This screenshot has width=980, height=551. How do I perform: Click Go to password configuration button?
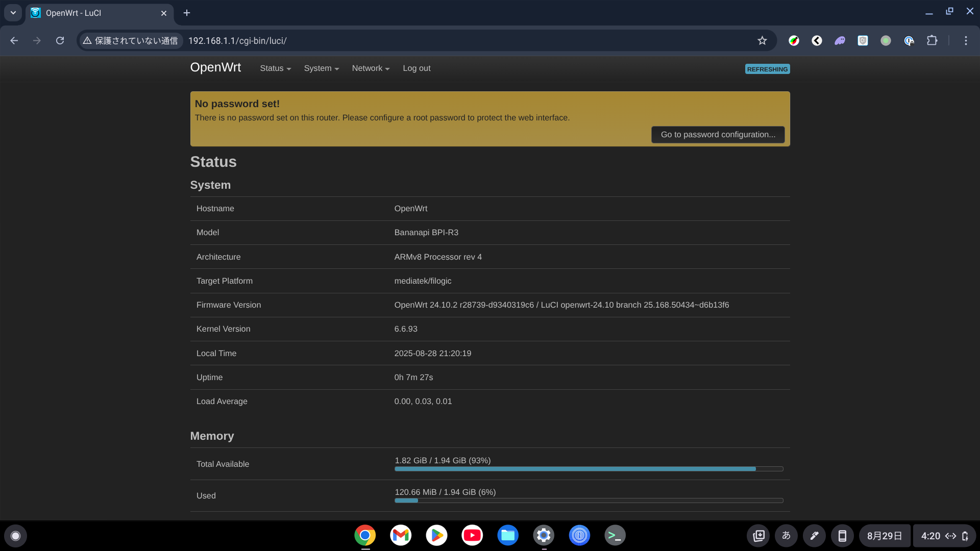pyautogui.click(x=718, y=134)
